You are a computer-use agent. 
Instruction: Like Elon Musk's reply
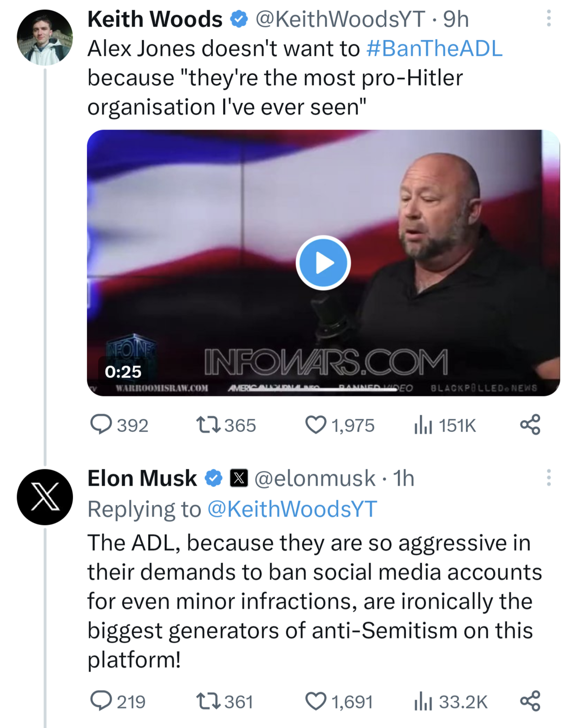(x=316, y=701)
